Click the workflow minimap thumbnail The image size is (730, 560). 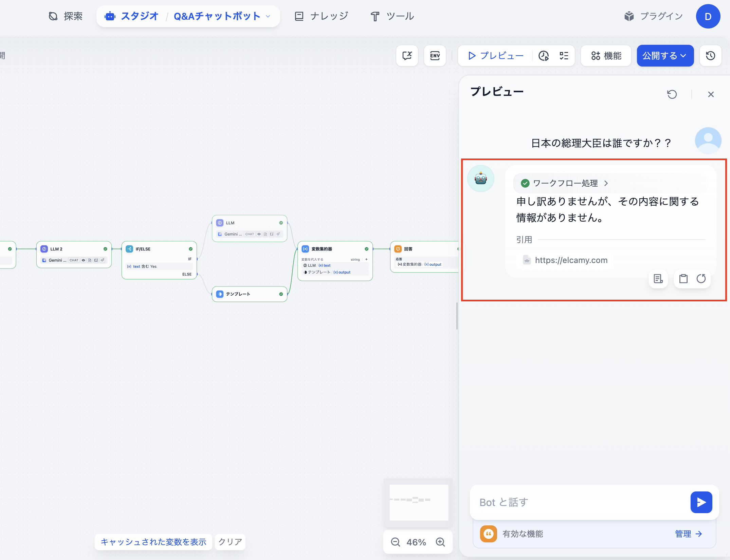tap(418, 502)
